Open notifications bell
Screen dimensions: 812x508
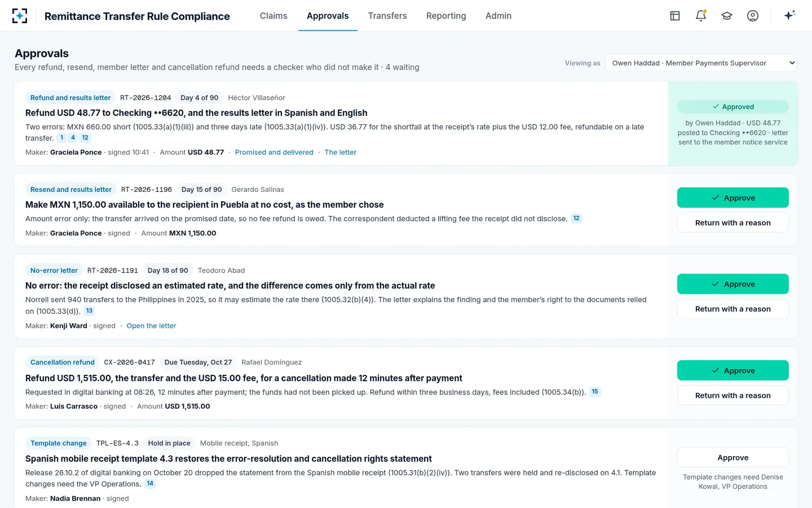(x=701, y=16)
